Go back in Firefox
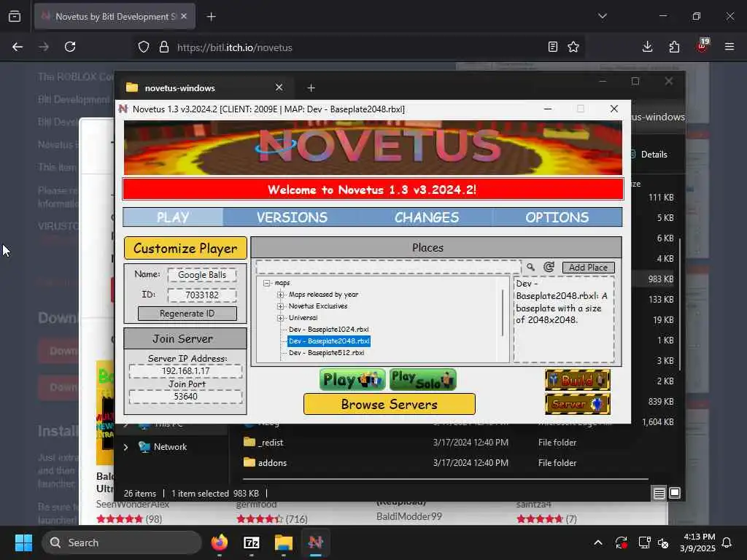747x560 pixels. [x=18, y=47]
